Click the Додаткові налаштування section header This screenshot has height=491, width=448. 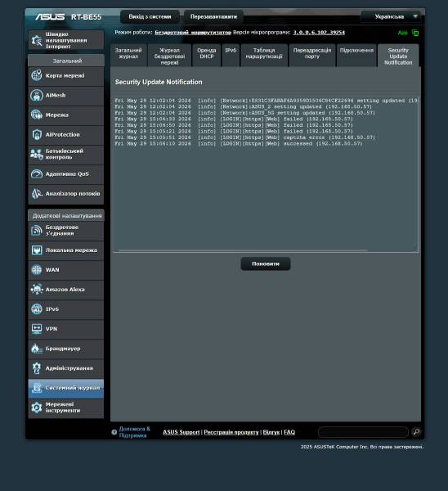pyautogui.click(x=66, y=216)
